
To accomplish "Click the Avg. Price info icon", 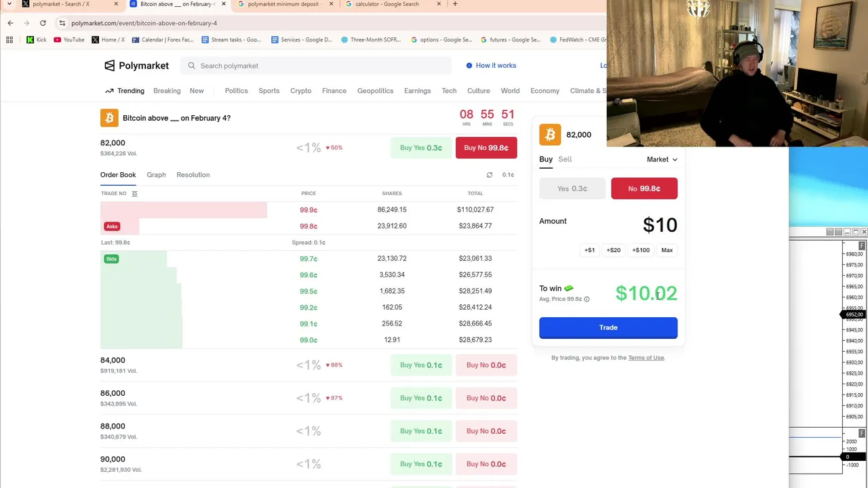I will (x=587, y=299).
